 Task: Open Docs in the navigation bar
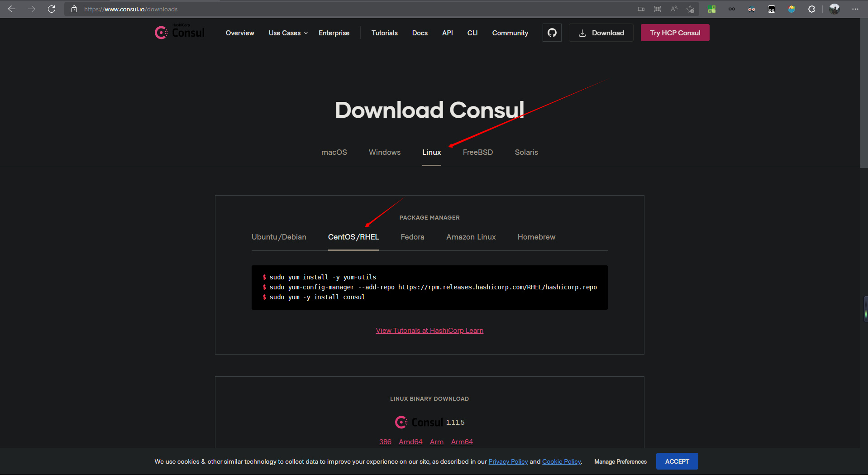[420, 33]
